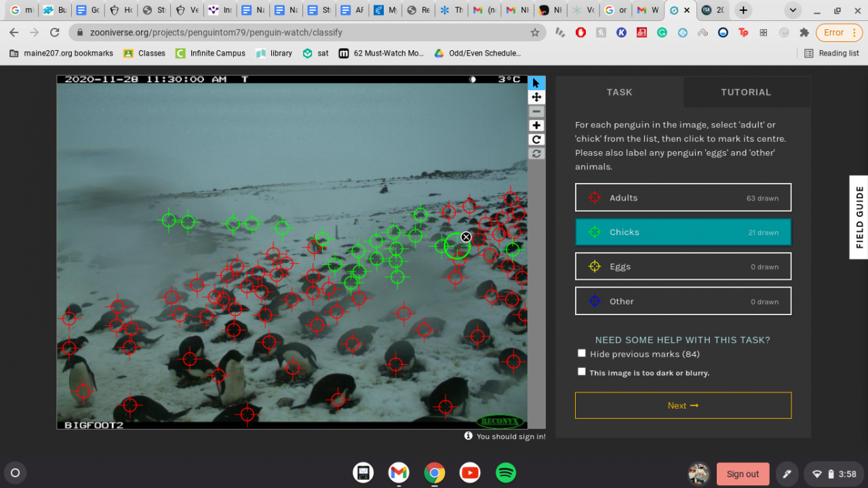The width and height of the screenshot is (868, 488).
Task: Open the Reading list panel
Action: pos(831,53)
